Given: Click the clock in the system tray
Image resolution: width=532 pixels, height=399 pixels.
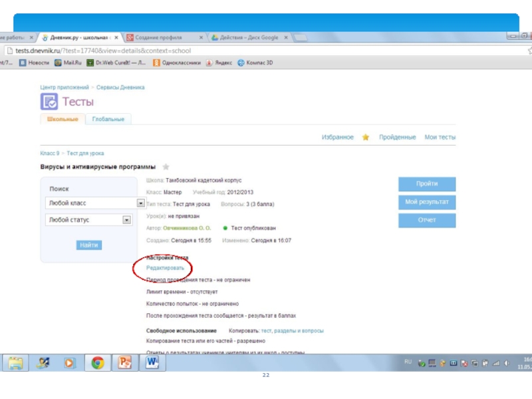Looking at the screenshot, I should [x=525, y=363].
